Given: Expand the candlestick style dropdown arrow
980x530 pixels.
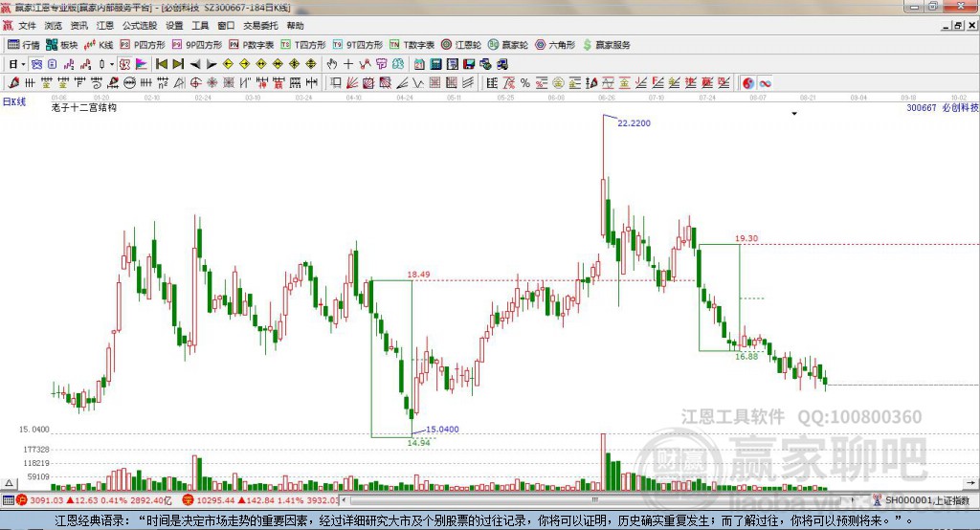Looking at the screenshot, I should pos(112,64).
